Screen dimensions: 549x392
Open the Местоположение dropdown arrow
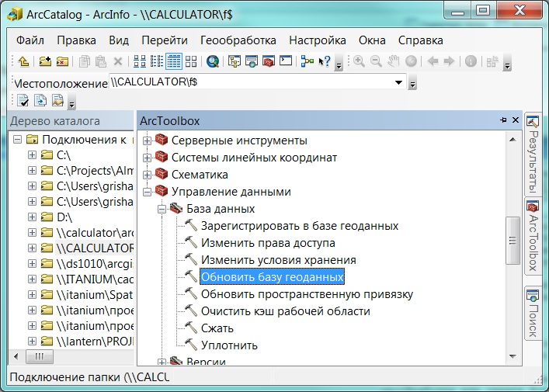click(x=398, y=82)
